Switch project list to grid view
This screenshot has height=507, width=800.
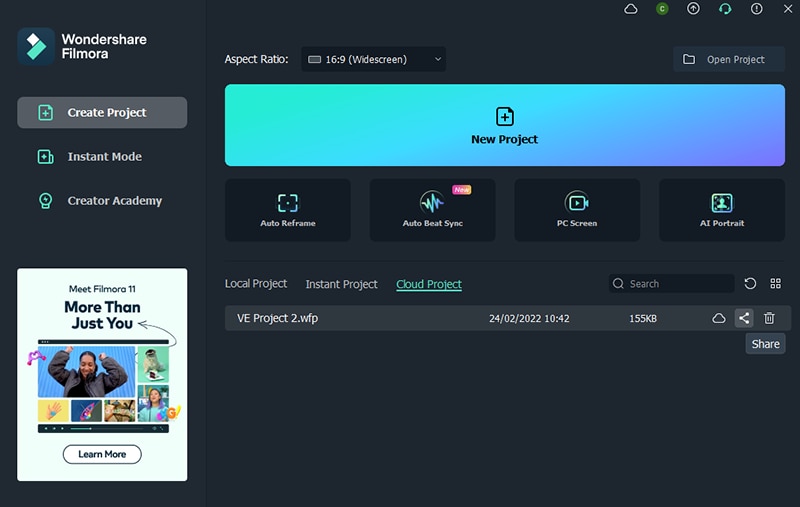(x=776, y=284)
